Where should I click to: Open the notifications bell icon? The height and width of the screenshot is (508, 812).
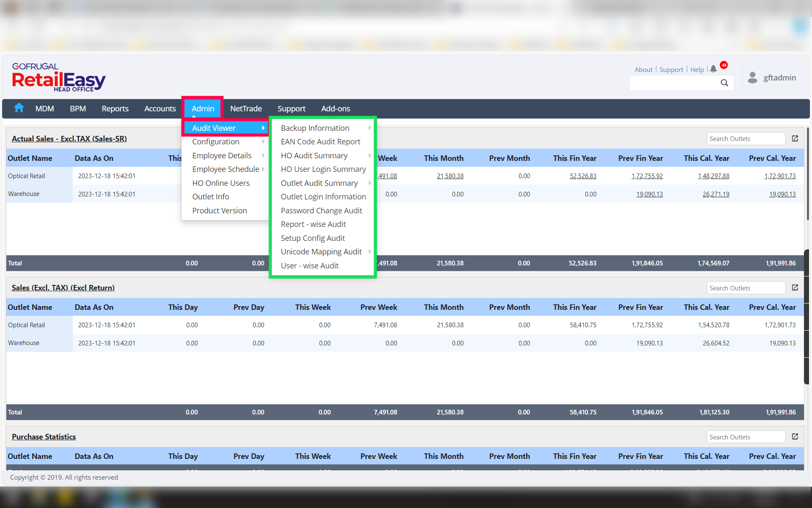click(x=713, y=69)
